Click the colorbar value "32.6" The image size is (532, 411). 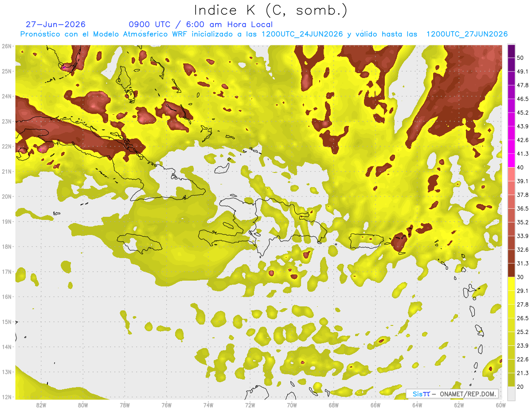pos(522,250)
